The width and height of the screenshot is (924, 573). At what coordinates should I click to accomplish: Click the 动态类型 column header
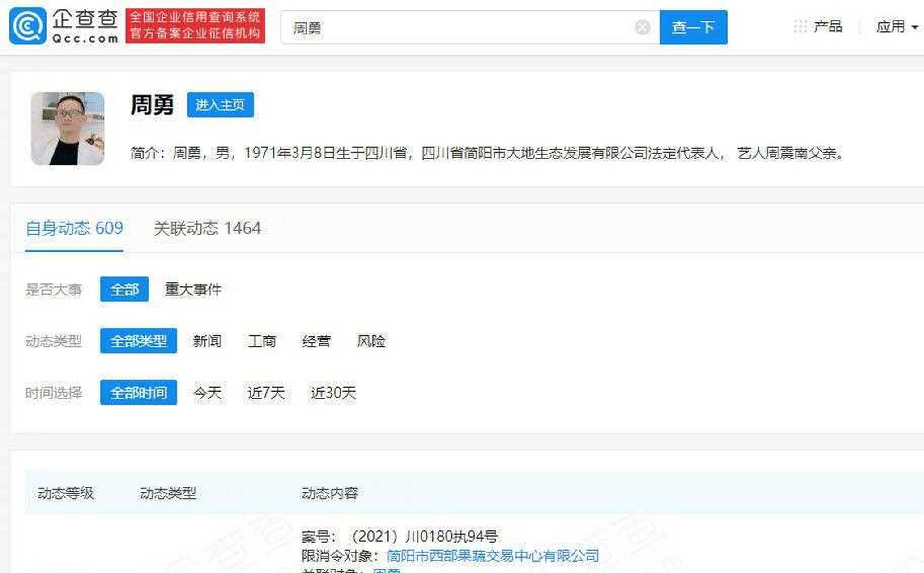point(168,493)
